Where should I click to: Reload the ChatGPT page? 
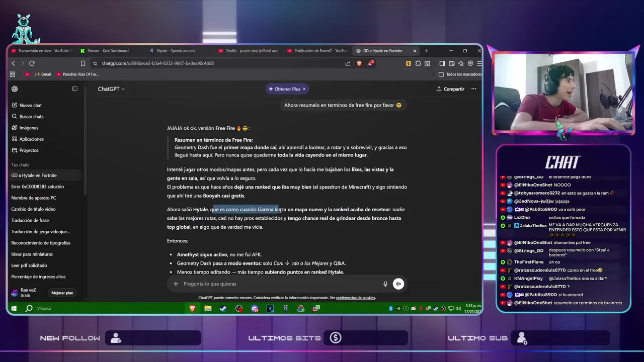(32, 63)
